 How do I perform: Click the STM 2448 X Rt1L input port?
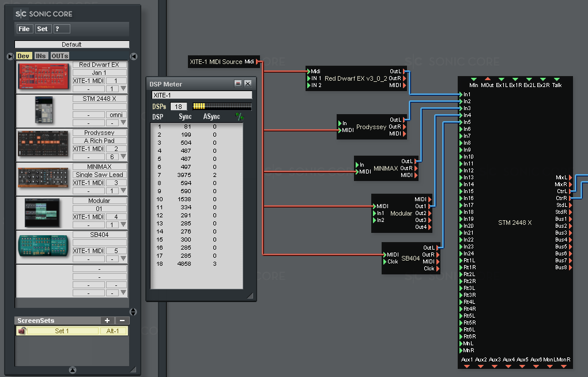[x=461, y=261]
